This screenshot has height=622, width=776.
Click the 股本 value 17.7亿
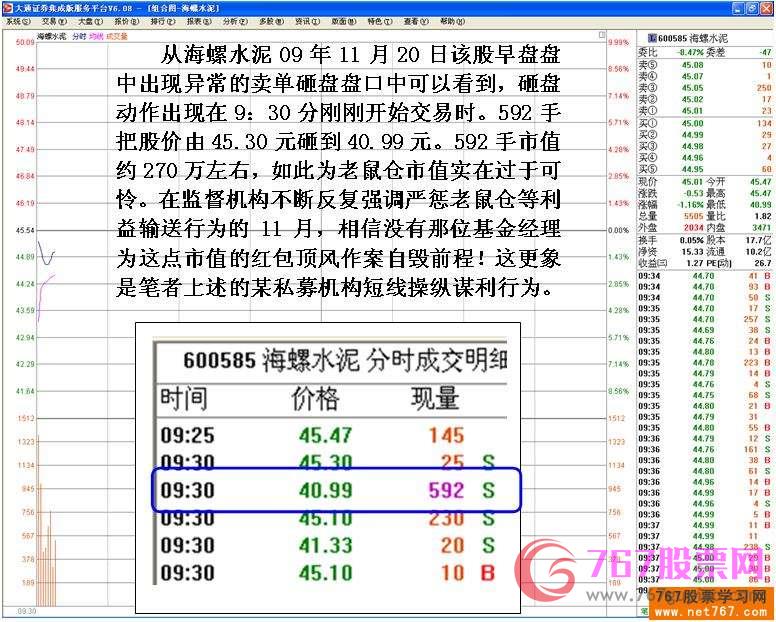[759, 240]
